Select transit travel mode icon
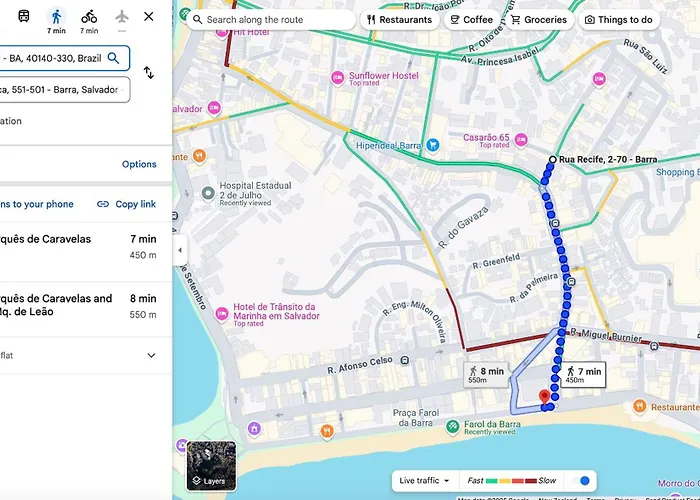The height and width of the screenshot is (500, 700). (x=24, y=17)
